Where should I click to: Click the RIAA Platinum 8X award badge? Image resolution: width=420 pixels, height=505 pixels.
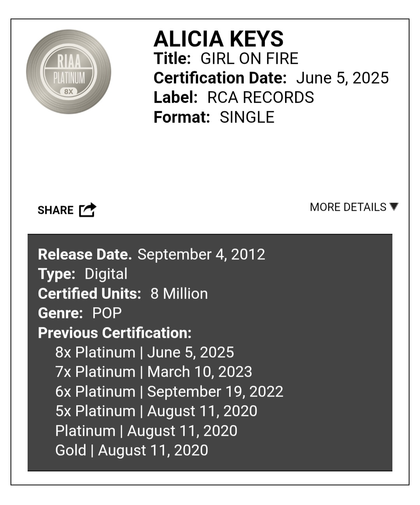coord(68,72)
